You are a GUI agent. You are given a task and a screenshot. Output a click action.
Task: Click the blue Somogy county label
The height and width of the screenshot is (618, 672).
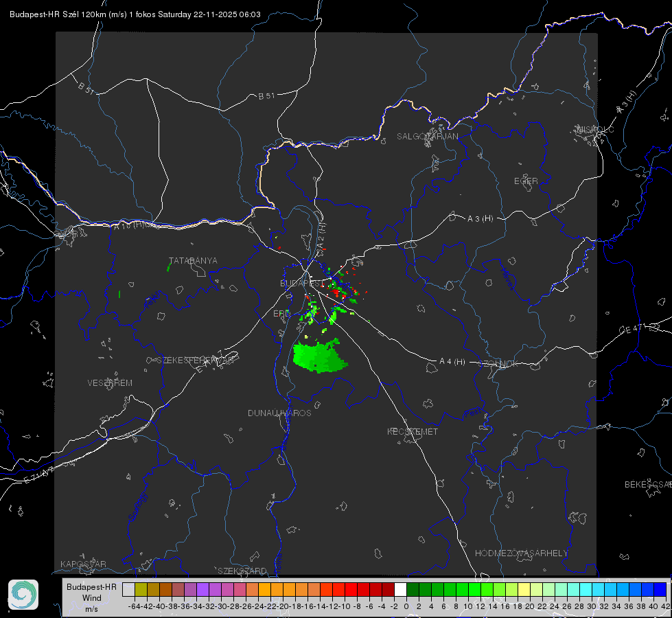tap(137, 507)
